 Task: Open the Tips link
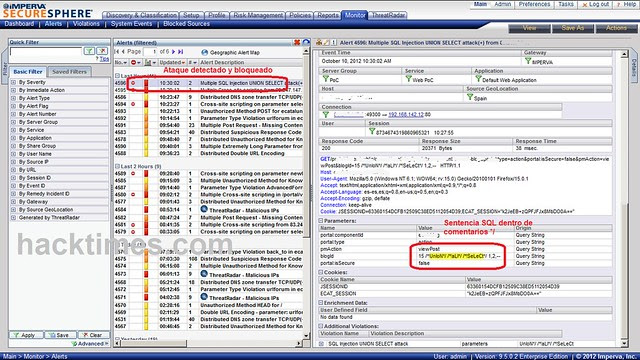104,59
